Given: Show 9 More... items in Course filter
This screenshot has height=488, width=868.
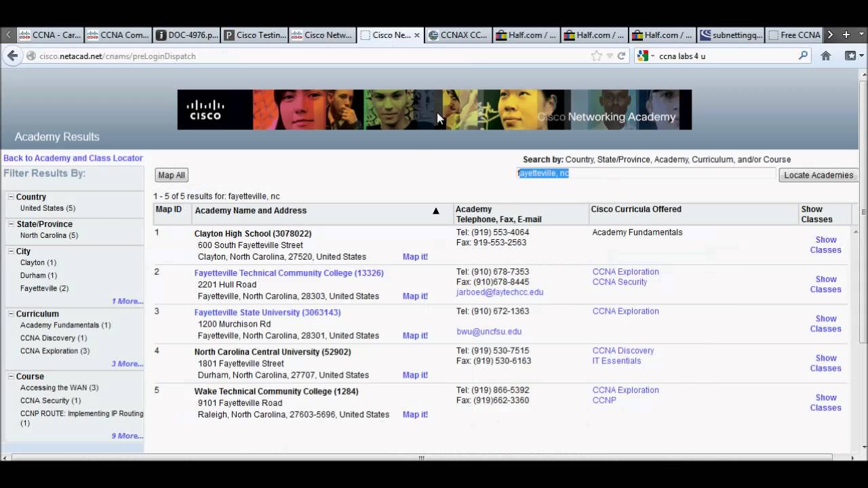Looking at the screenshot, I should (127, 436).
